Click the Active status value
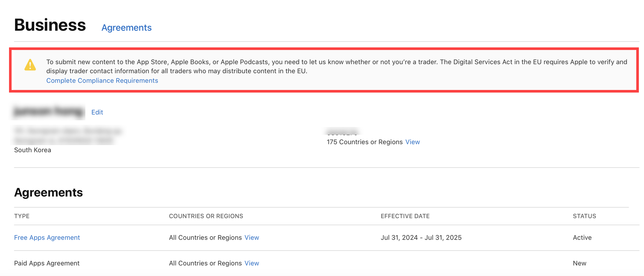Image resolution: width=644 pixels, height=276 pixels. (582, 238)
